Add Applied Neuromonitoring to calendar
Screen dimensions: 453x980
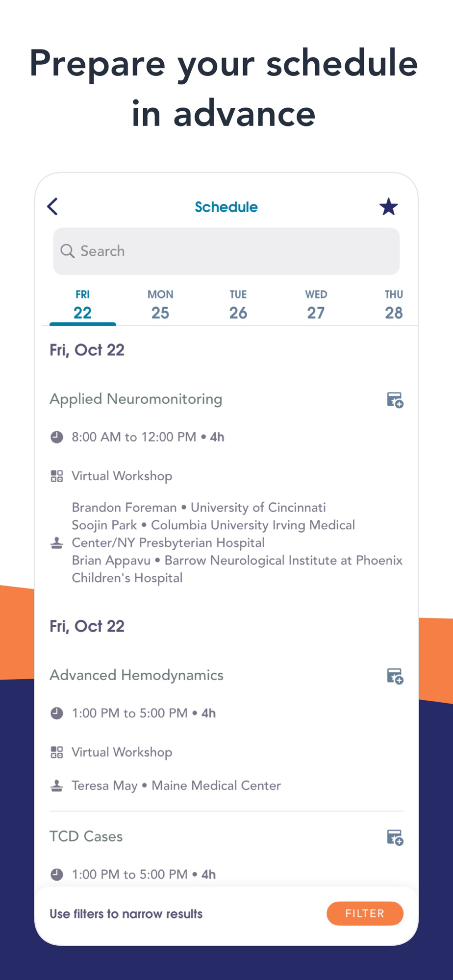[395, 400]
